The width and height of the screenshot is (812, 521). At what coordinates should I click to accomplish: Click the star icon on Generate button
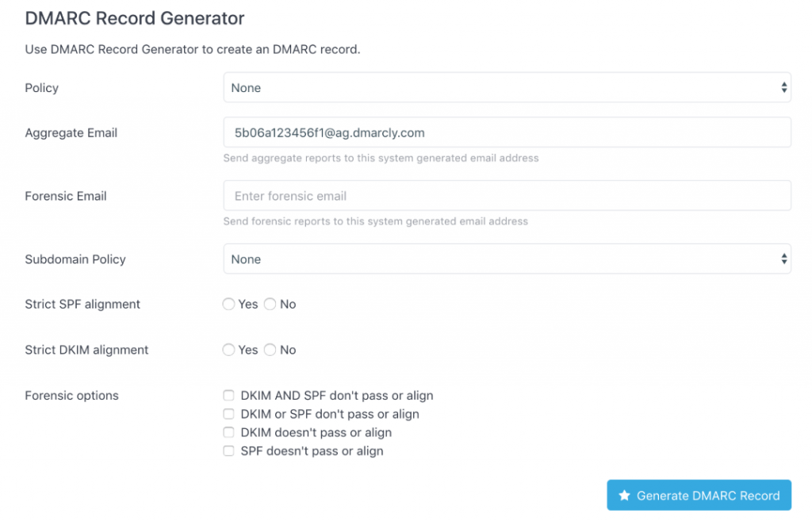pyautogui.click(x=624, y=496)
